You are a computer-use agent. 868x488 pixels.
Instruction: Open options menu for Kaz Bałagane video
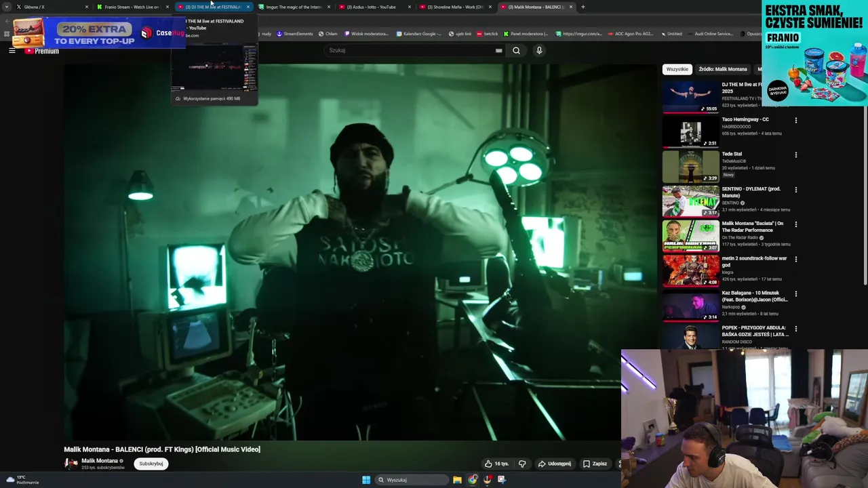tap(795, 294)
